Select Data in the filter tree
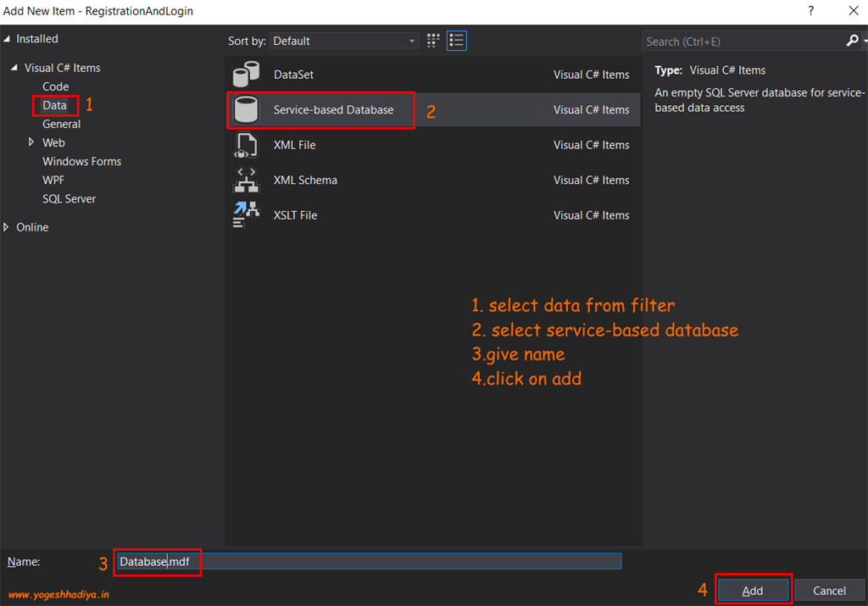 pos(55,105)
